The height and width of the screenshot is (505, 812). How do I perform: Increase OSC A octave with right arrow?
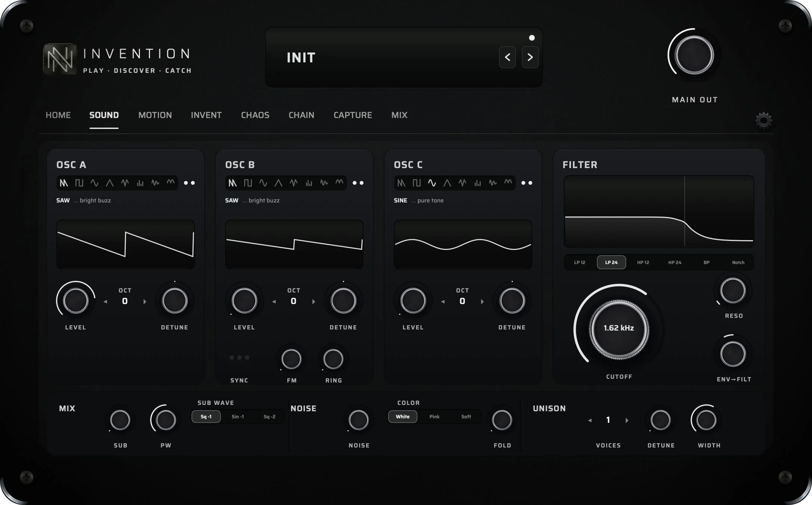pyautogui.click(x=145, y=301)
